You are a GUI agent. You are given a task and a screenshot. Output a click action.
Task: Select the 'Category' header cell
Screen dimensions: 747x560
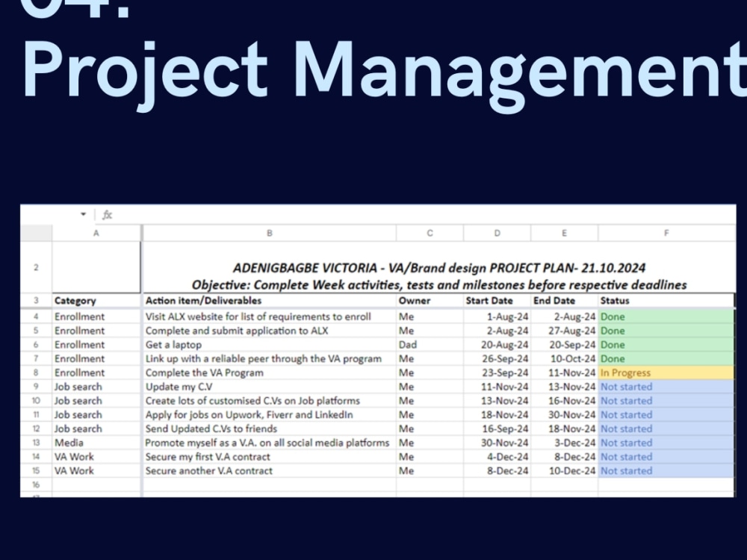(96, 301)
